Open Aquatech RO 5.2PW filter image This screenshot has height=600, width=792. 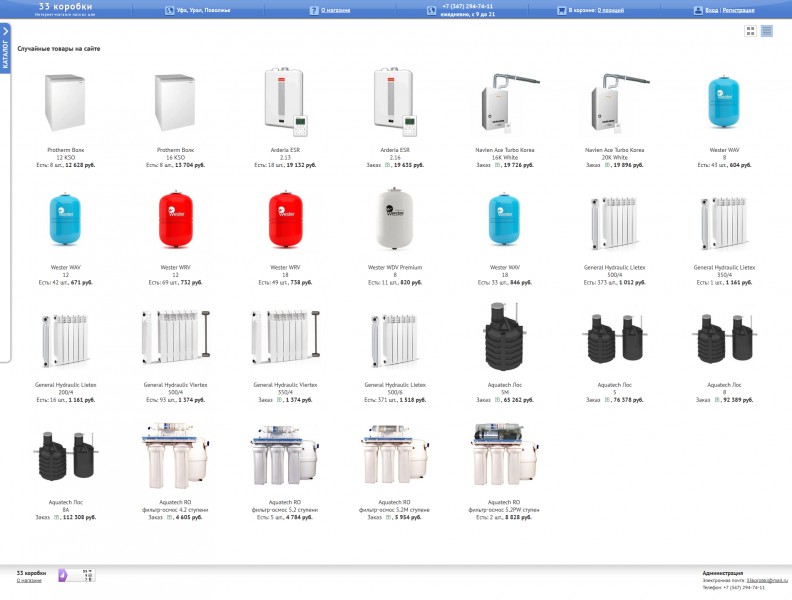coord(505,456)
